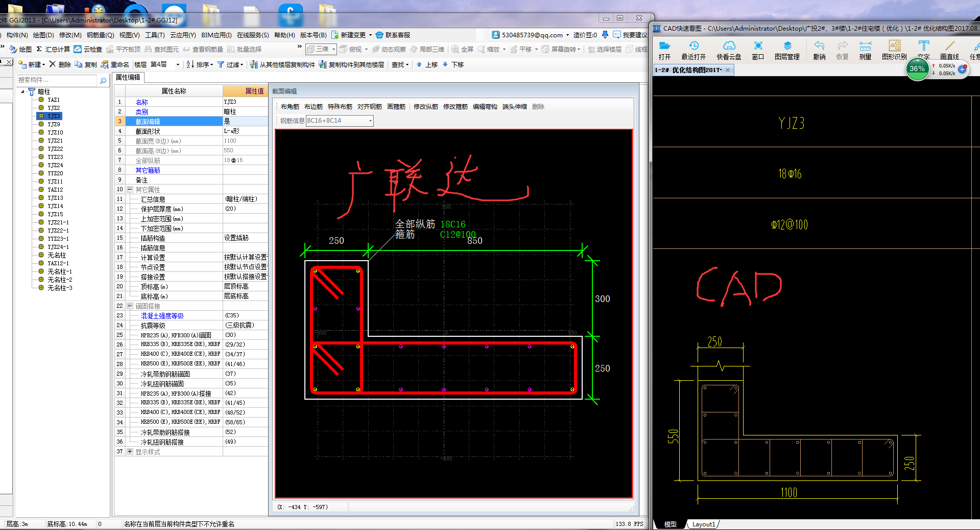Click 联系客服 customer service icon
Image resolution: width=980 pixels, height=530 pixels.
[393, 35]
